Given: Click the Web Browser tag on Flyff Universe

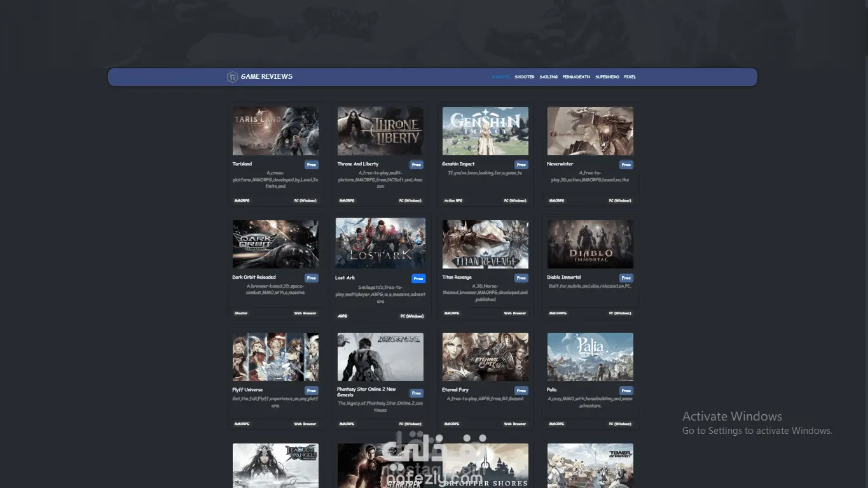Looking at the screenshot, I should 305,424.
